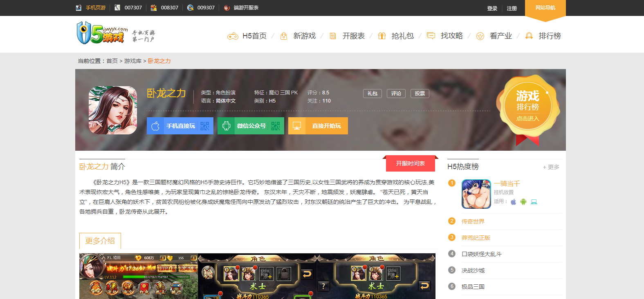Click the + 更多 link
Viewport: 644px width, 299px height.
tap(551, 167)
